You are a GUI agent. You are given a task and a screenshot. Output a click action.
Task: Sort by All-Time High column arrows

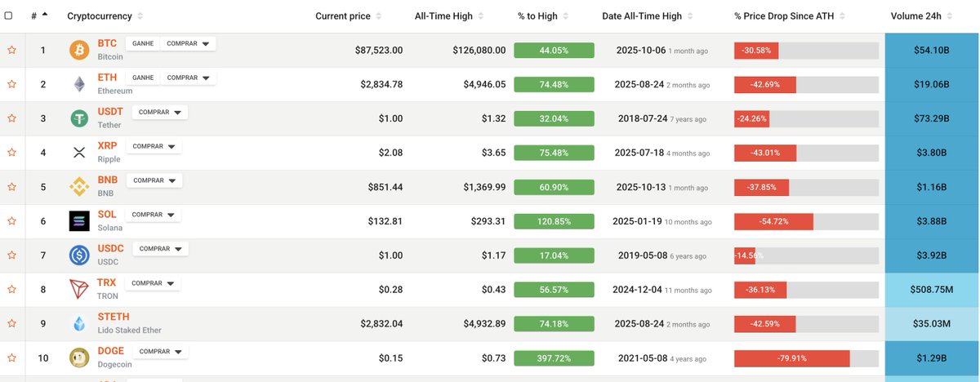(x=480, y=16)
